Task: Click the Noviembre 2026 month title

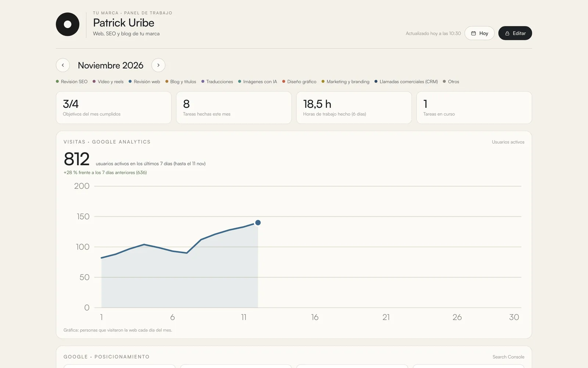Action: [x=111, y=65]
